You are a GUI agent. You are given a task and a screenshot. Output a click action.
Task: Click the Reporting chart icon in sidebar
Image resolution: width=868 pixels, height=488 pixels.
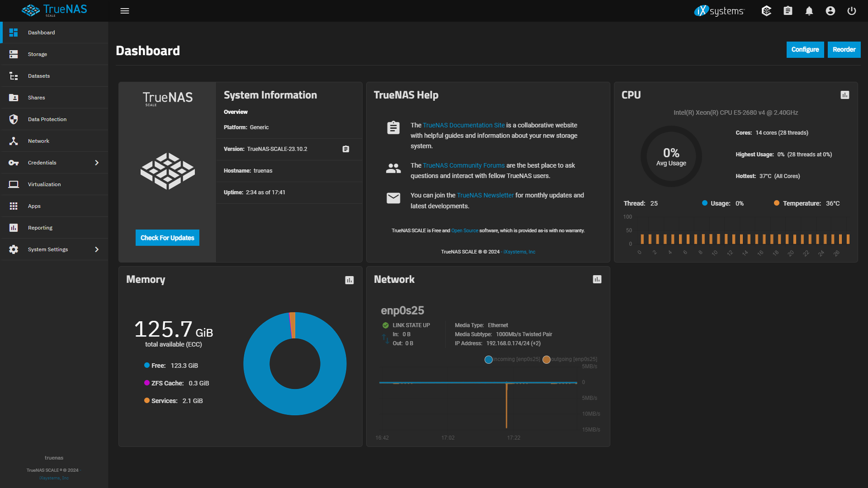(x=14, y=228)
